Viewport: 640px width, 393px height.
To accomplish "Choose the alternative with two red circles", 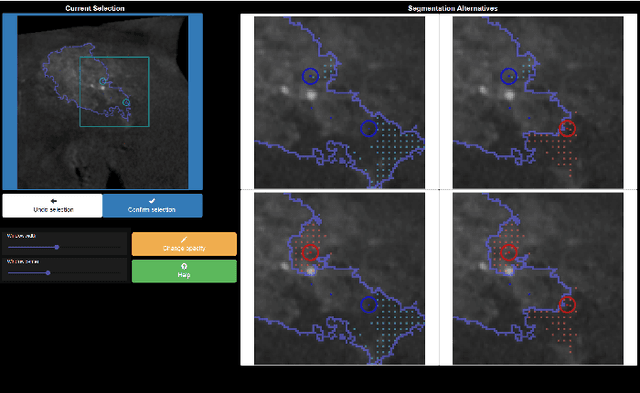I will [x=538, y=278].
